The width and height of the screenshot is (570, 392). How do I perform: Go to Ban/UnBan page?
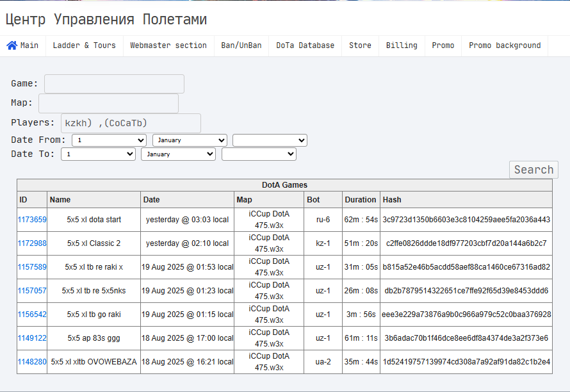click(241, 45)
